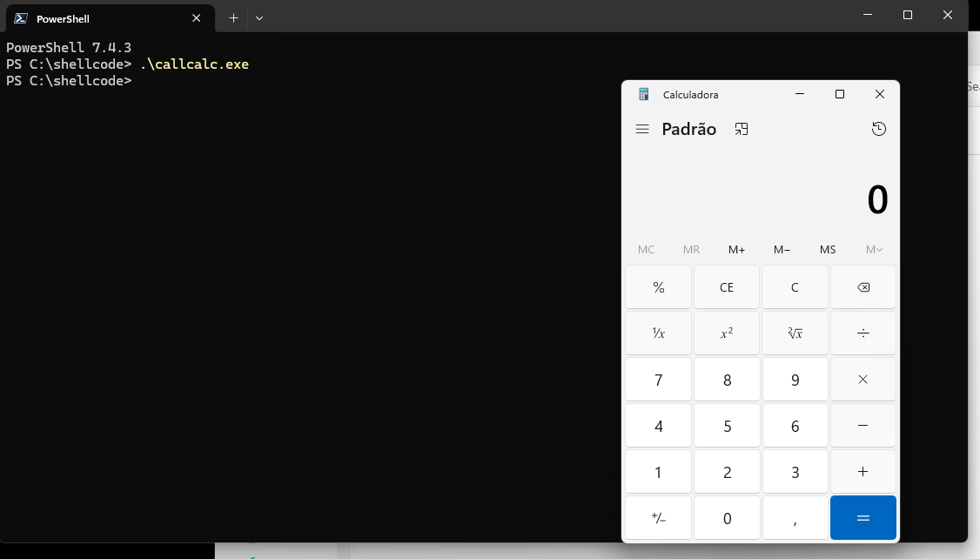Screen dimensions: 980x559
Task: Select the multiply operator key
Action: click(863, 380)
